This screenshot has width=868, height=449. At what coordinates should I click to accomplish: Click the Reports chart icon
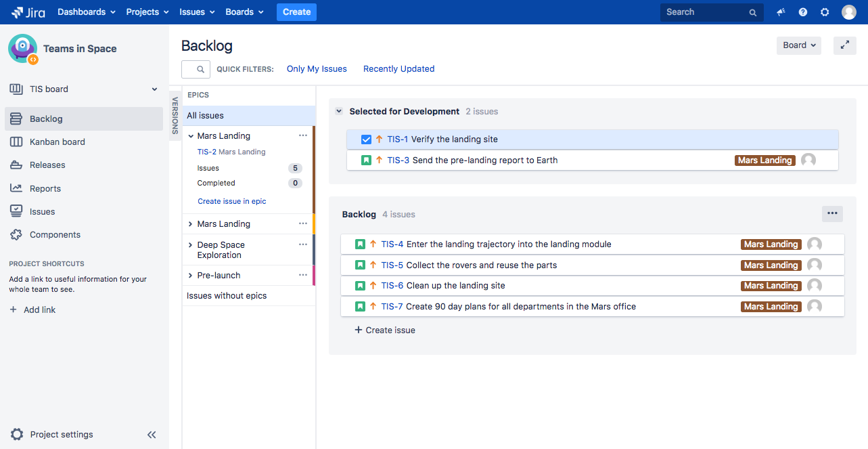click(16, 188)
